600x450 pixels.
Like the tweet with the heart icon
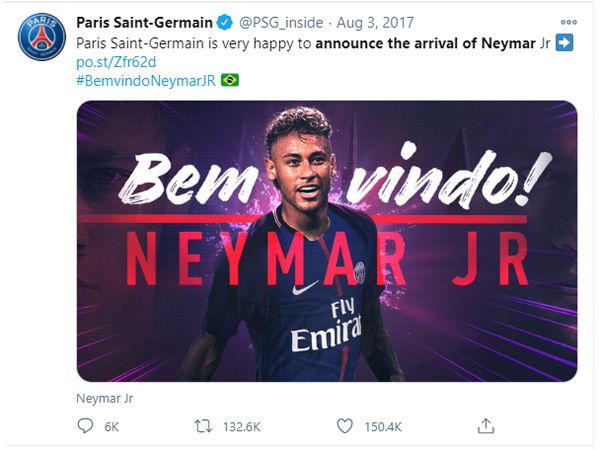point(345,426)
